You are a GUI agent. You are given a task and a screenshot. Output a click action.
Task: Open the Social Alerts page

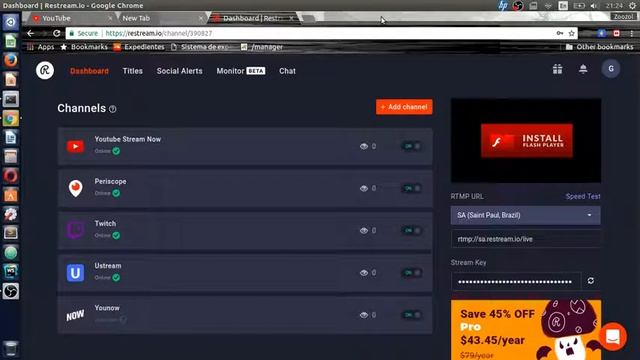click(180, 71)
